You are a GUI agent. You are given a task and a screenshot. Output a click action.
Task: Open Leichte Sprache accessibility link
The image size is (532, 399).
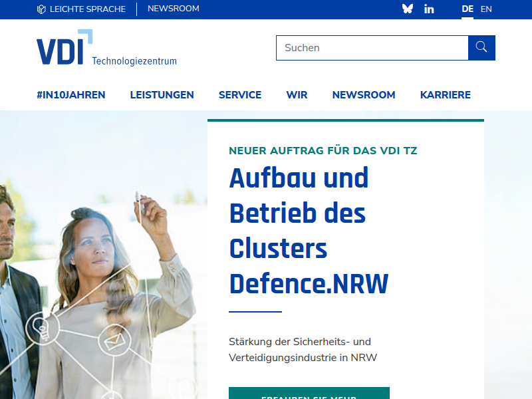pos(81,9)
